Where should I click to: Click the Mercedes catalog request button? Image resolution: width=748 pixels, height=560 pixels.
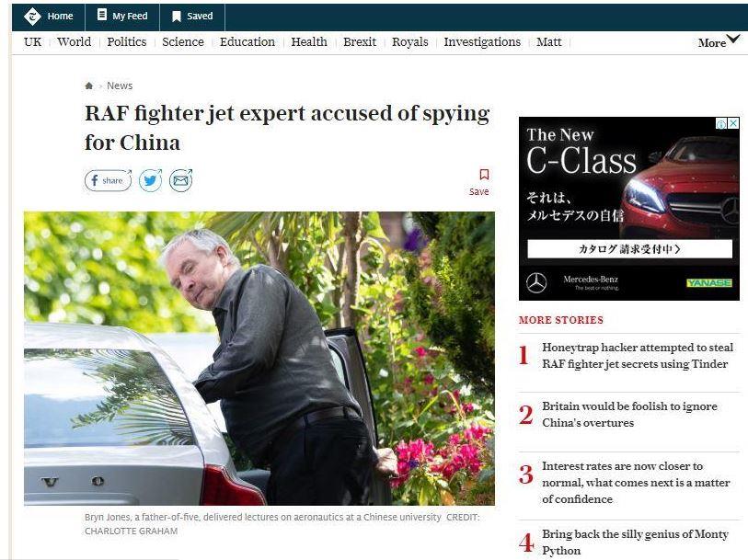pyautogui.click(x=629, y=249)
